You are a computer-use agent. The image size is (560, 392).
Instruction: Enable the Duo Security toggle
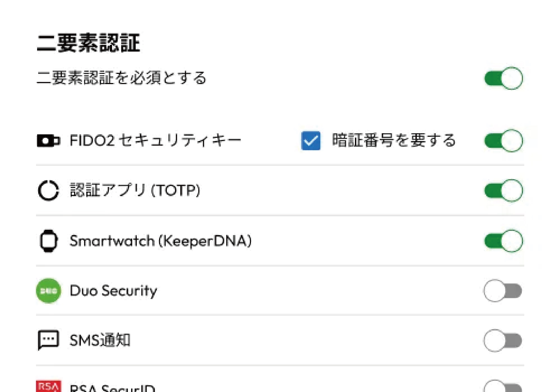tap(502, 291)
